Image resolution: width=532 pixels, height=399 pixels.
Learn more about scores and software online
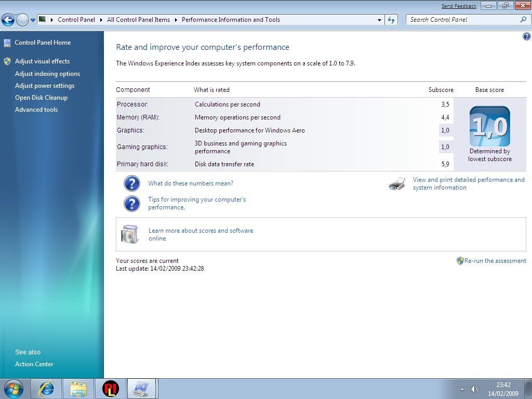tap(201, 234)
